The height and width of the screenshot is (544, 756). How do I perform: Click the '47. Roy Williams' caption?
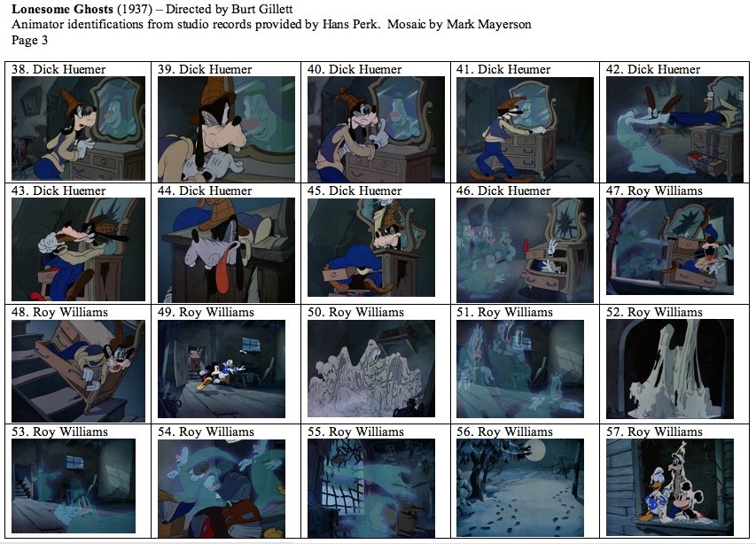pos(654,190)
